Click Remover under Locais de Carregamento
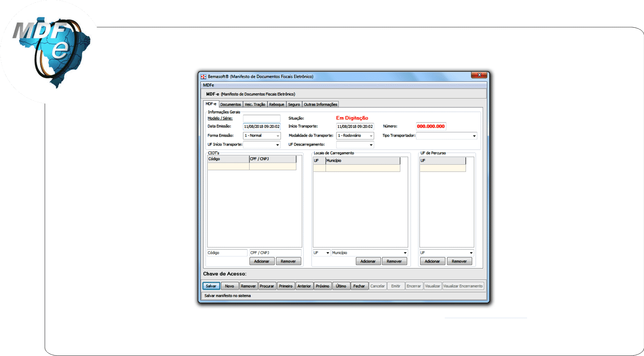The width and height of the screenshot is (644, 356). tap(395, 261)
